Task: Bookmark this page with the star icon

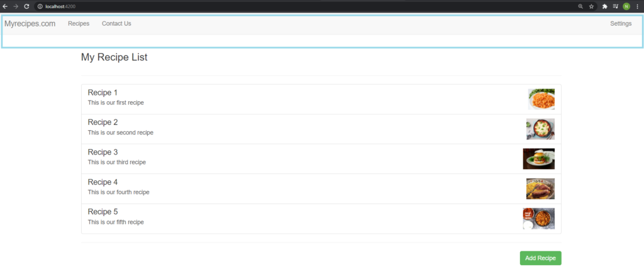Action: [x=591, y=6]
